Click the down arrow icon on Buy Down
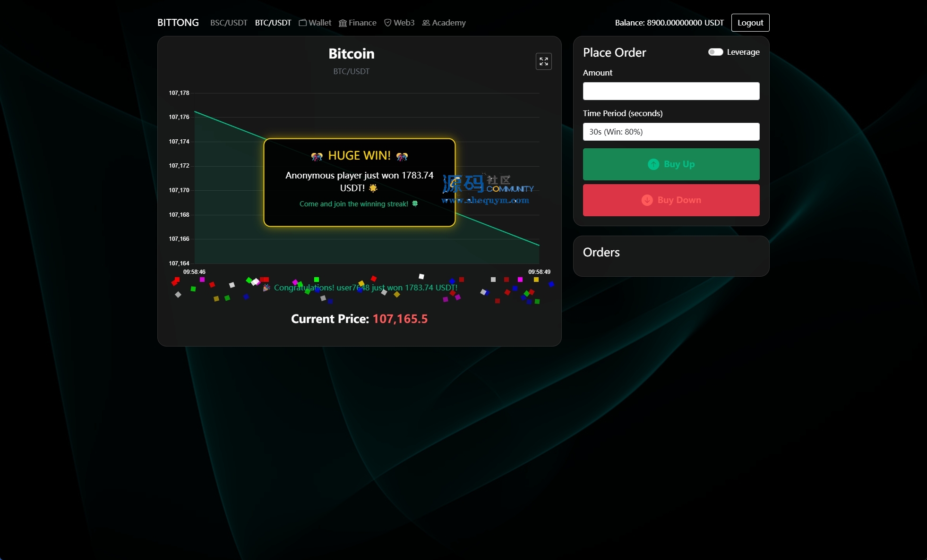Screen dimensions: 927x560 pyautogui.click(x=647, y=200)
